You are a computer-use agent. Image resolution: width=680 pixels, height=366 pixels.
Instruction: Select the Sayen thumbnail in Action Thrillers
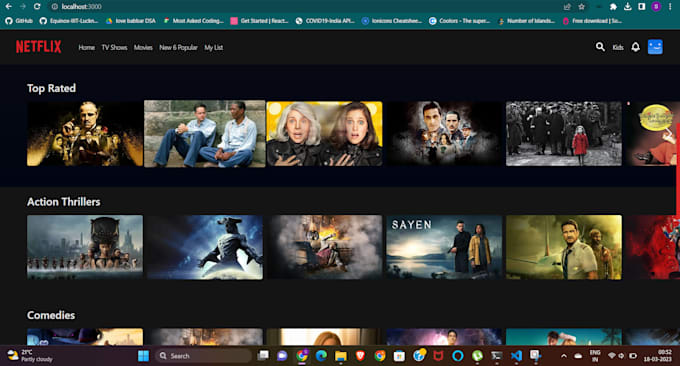pos(444,247)
